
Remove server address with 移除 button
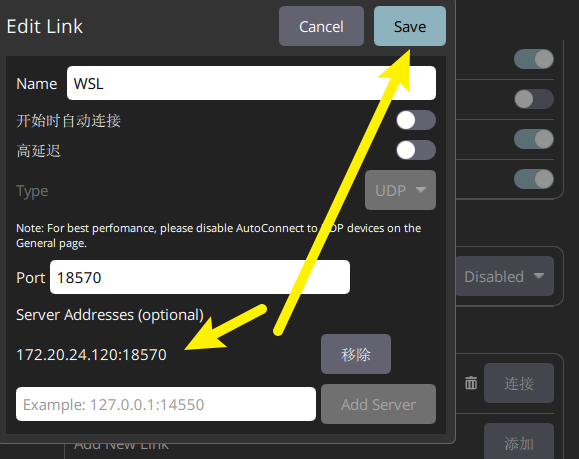[x=356, y=354]
